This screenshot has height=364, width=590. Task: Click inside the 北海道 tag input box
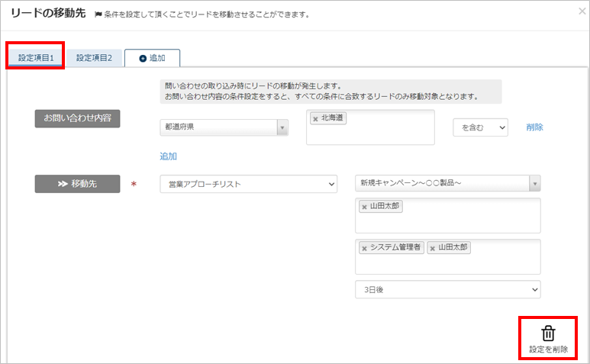[382, 134]
